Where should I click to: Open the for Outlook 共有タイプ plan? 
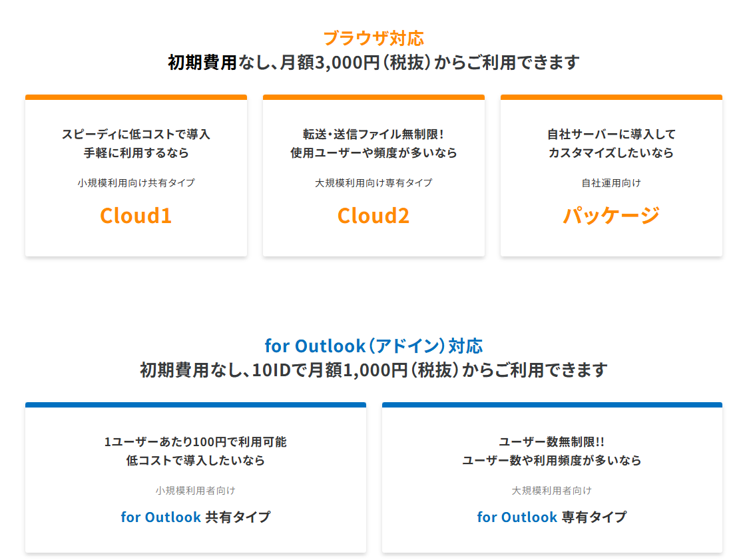[x=196, y=517]
